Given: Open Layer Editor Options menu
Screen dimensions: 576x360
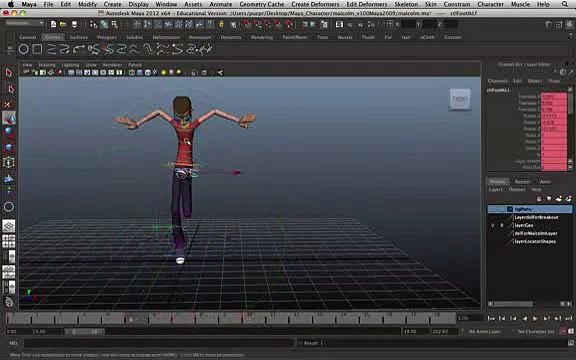Looking at the screenshot, I should point(517,190).
